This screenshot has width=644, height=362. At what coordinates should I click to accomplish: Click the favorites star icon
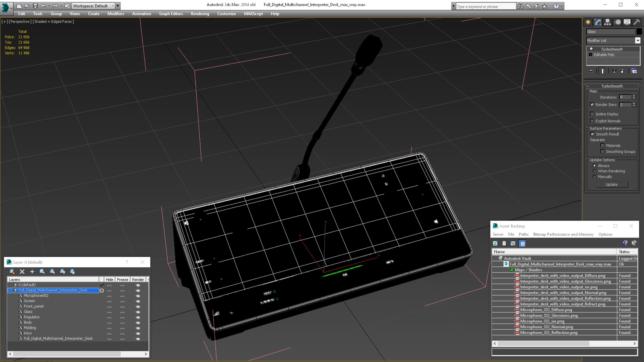coord(544,6)
